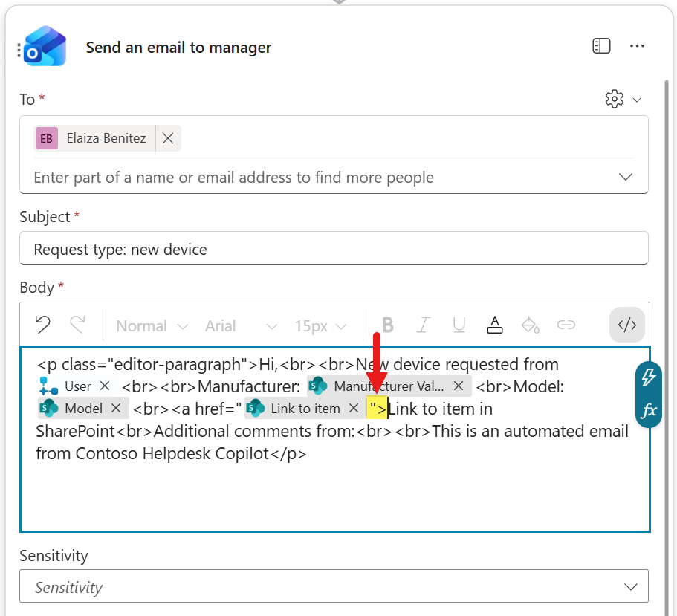Expand the settings gear dropdown
Screen dimensions: 677x616
click(623, 99)
